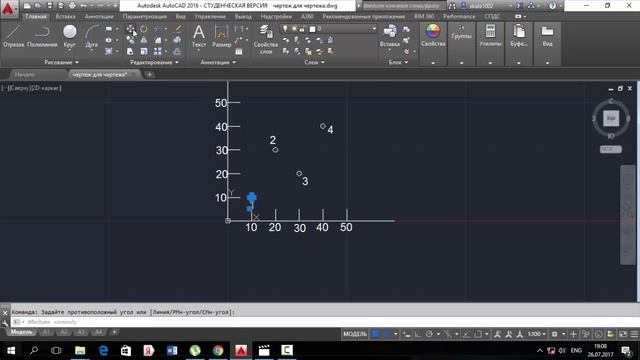This screenshot has width=640, height=360.
Task: Switch to the A1 layout tab
Action: (46, 332)
